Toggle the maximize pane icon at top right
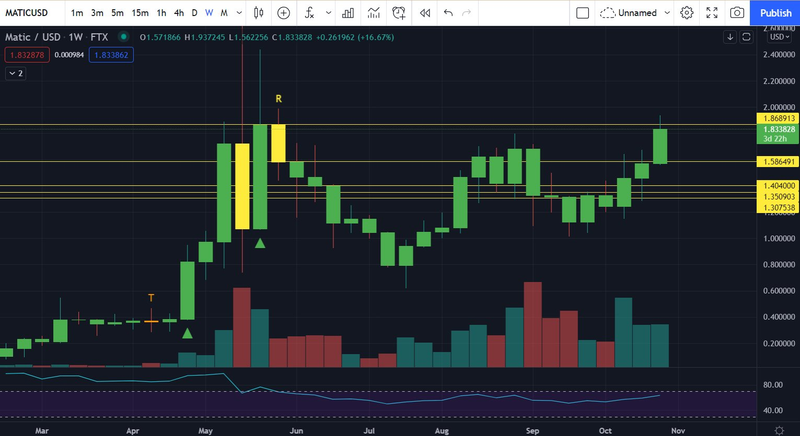Screen dimensions: 800x436 point(746,37)
